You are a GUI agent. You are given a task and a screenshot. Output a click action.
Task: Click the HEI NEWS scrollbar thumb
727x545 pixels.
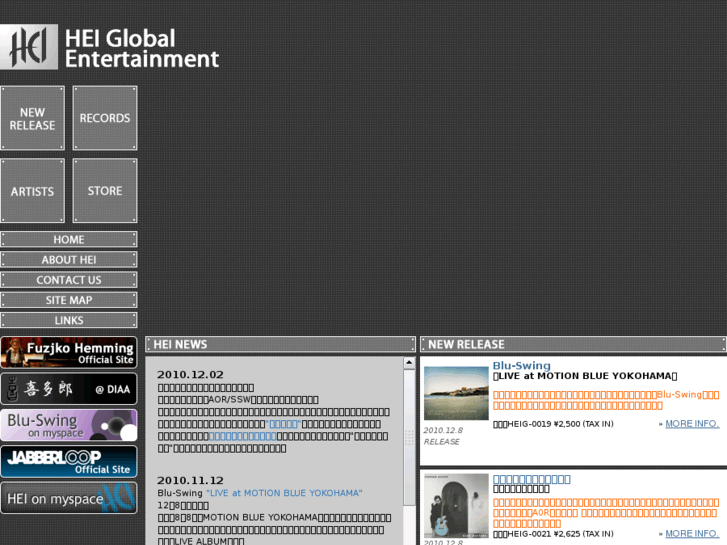tap(409, 437)
